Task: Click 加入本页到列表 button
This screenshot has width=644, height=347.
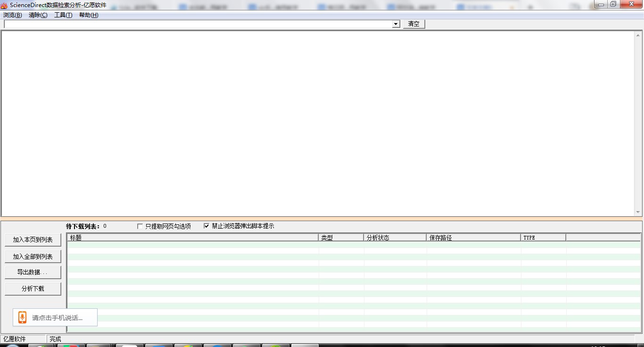Action: [x=33, y=240]
